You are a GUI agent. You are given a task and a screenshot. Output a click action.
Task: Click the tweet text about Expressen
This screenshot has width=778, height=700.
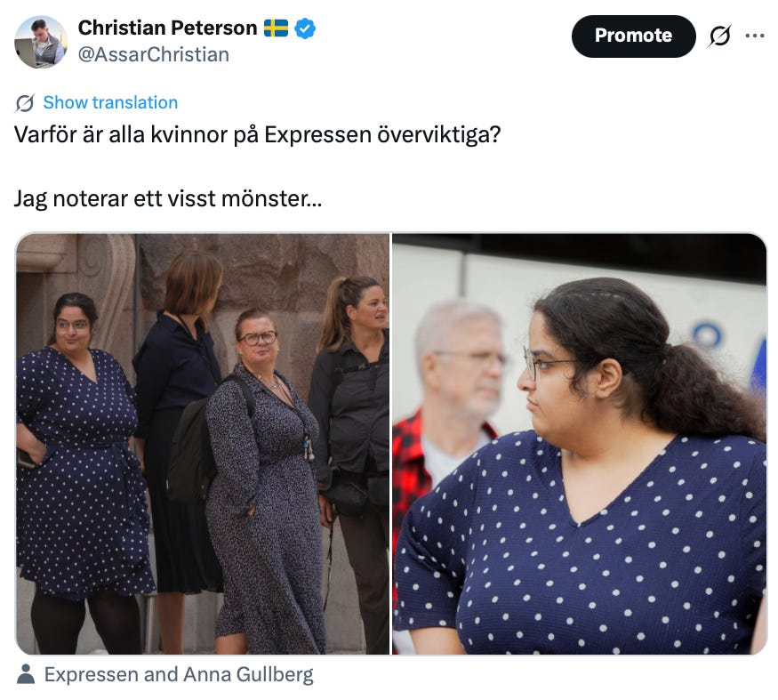point(257,134)
